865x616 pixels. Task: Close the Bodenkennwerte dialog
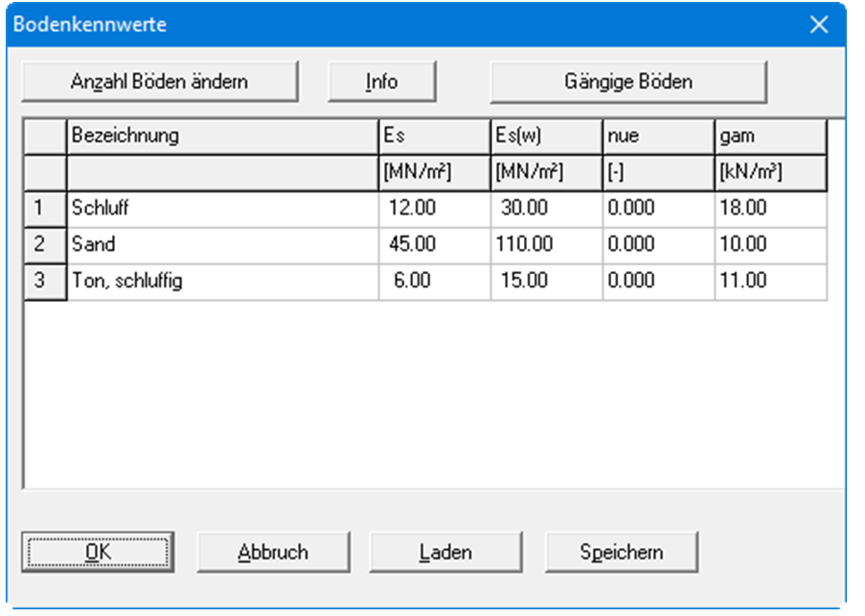[819, 25]
